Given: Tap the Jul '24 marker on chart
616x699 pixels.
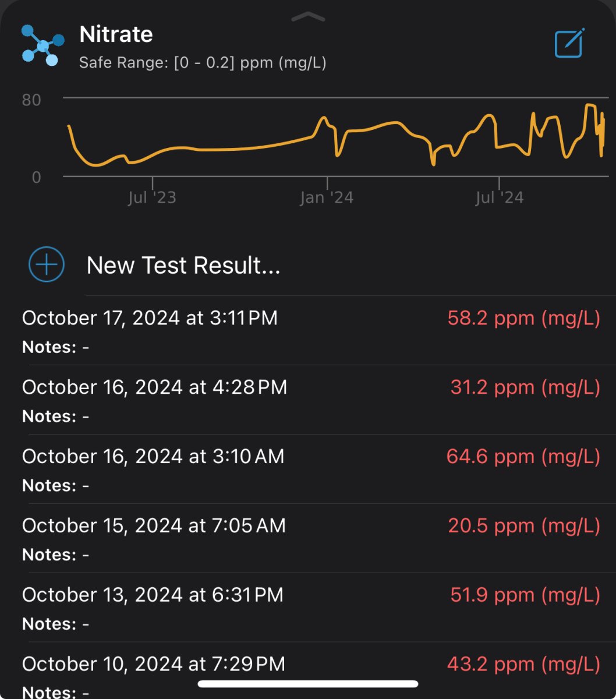Looking at the screenshot, I should tap(500, 197).
